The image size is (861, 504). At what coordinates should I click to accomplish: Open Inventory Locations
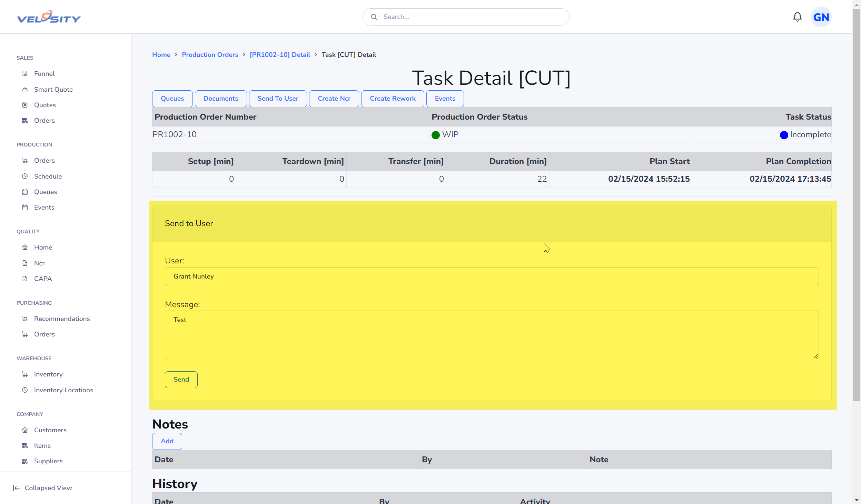click(63, 390)
